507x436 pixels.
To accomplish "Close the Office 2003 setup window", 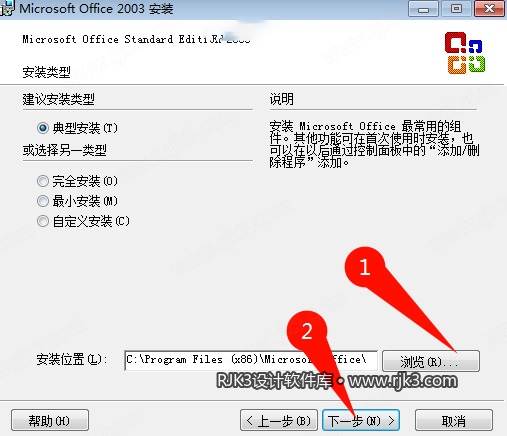I will (489, 9).
